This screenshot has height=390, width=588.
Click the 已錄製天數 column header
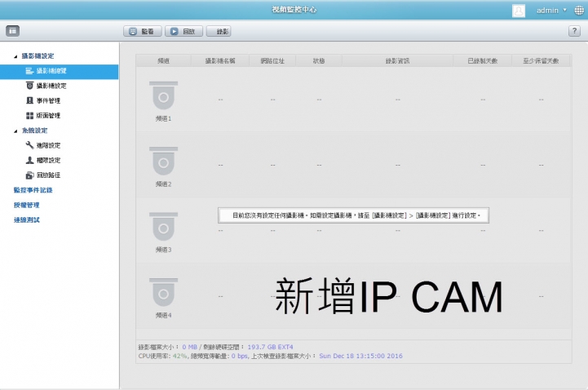click(x=483, y=60)
